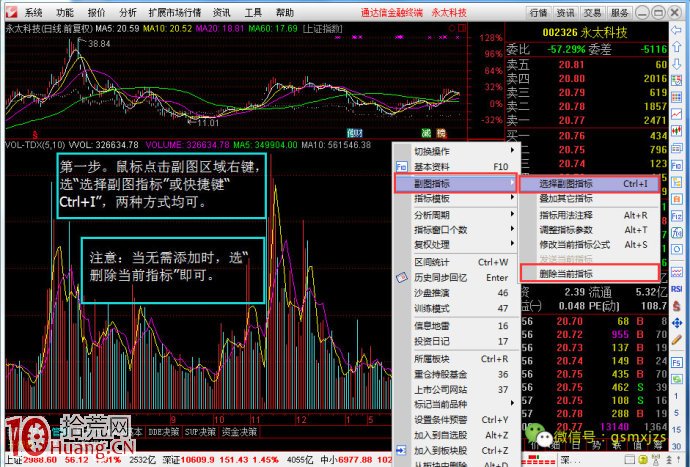This screenshot has width=690, height=467.
Task: Click the 卖五 price 20.81
Action: (x=571, y=65)
